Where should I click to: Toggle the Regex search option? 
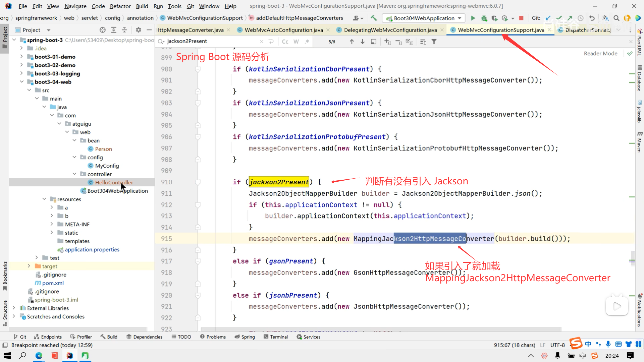click(x=307, y=42)
